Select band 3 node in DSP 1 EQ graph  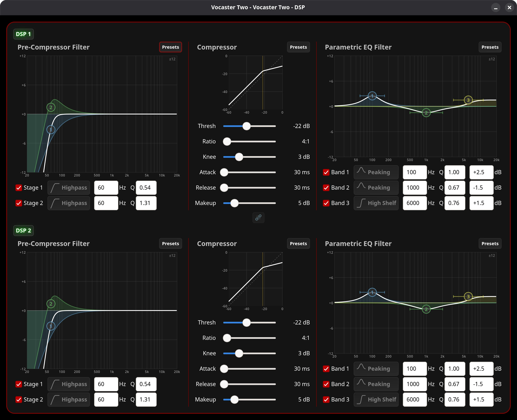click(468, 100)
